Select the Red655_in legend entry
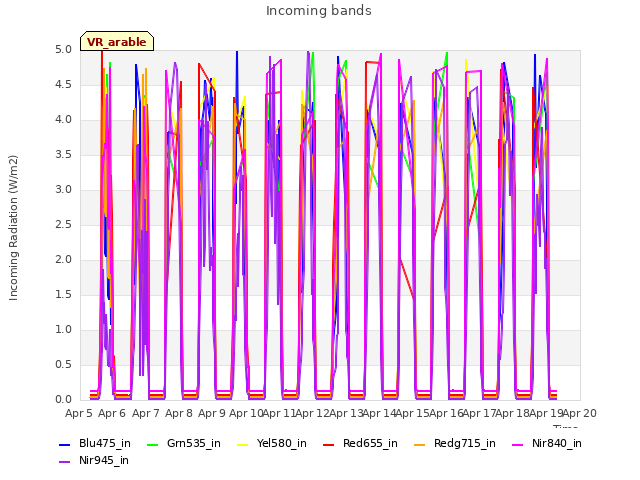Screen dimensions: 640x480 click(360, 443)
